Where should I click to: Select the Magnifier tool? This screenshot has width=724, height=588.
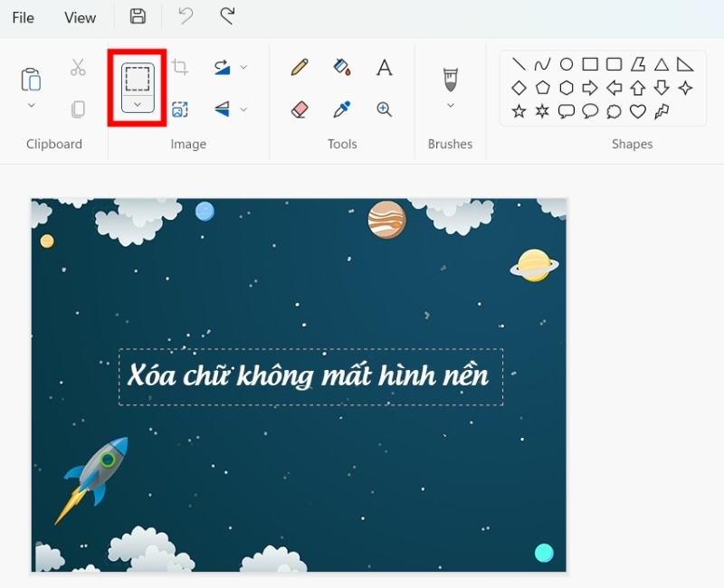coord(384,109)
